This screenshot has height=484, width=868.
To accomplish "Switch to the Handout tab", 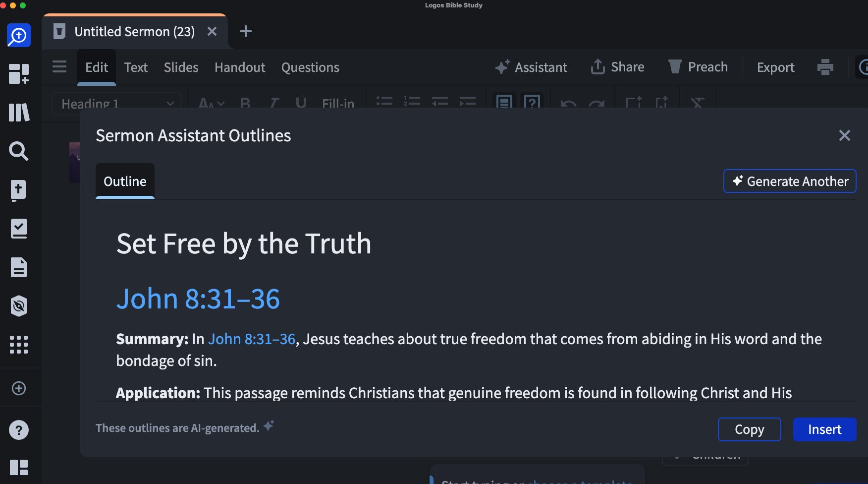I will pyautogui.click(x=240, y=67).
